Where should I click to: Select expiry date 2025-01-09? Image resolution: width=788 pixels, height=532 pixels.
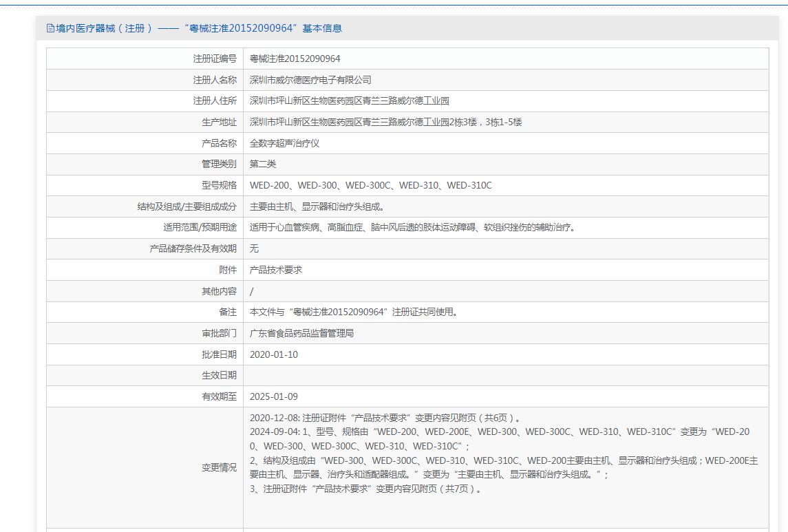point(274,396)
